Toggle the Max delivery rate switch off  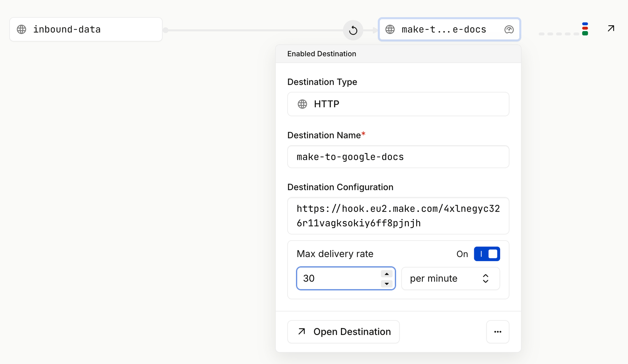(487, 254)
